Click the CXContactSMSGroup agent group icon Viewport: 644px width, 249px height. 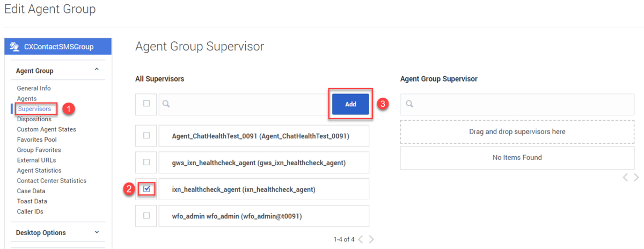click(15, 47)
